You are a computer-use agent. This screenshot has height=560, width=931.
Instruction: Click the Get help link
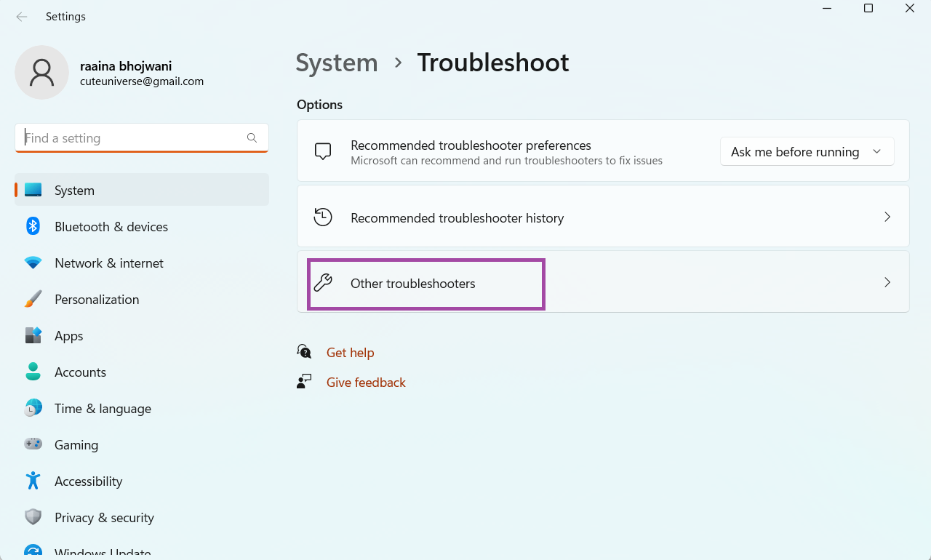click(350, 353)
